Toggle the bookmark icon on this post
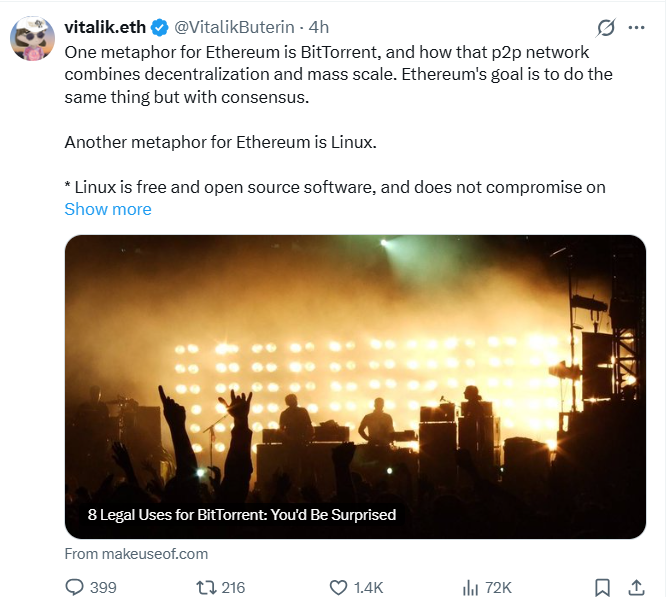 [x=602, y=587]
